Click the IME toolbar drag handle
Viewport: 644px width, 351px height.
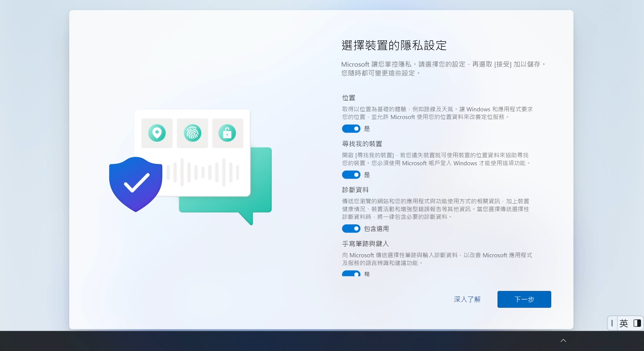coord(612,323)
